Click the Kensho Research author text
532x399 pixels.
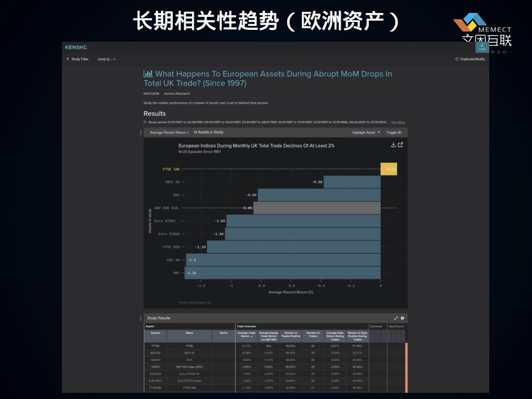point(177,94)
